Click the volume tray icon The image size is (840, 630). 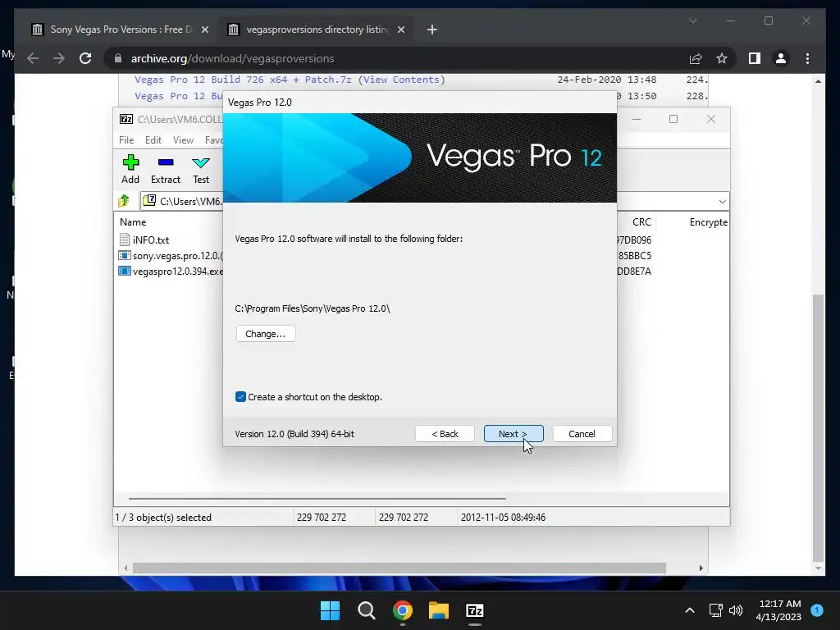[736, 610]
